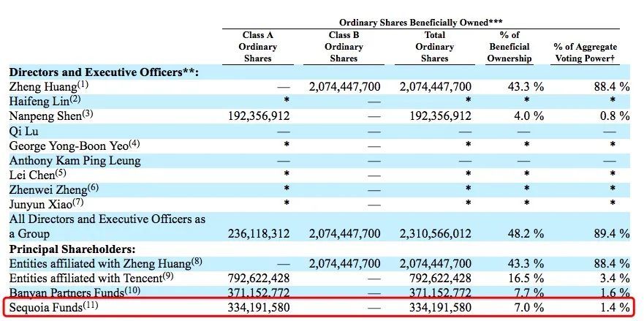Viewport: 644px width, 321px height.
Task: Click Tencent's Class A value 792,622,428
Action: tap(259, 279)
